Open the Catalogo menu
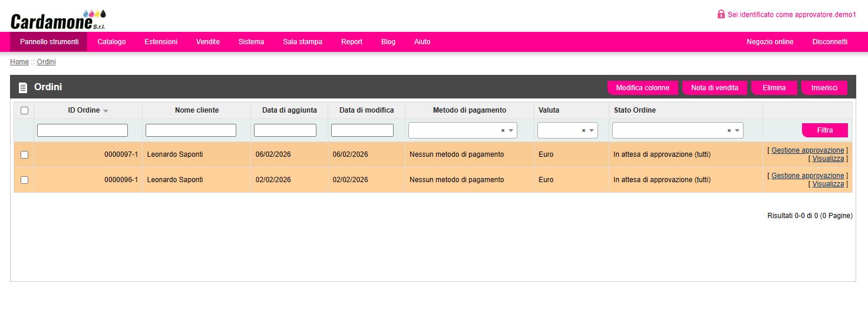The width and height of the screenshot is (868, 316). coord(111,42)
